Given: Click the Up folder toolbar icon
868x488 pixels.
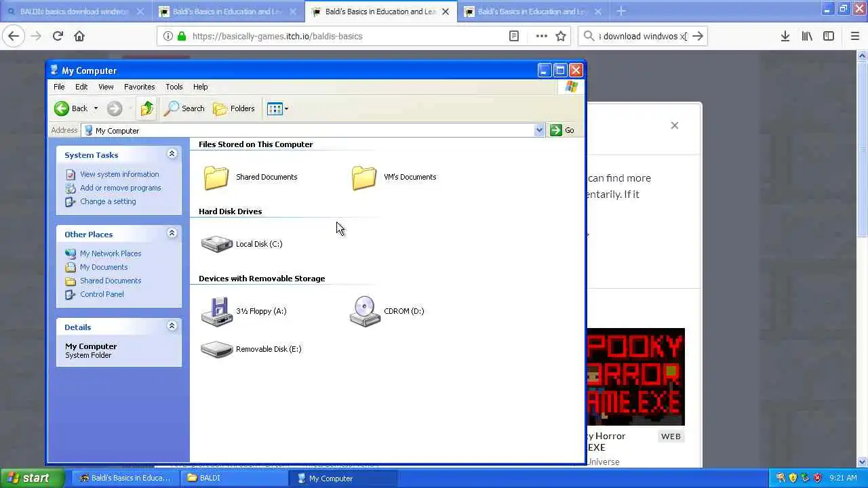Looking at the screenshot, I should (x=147, y=108).
